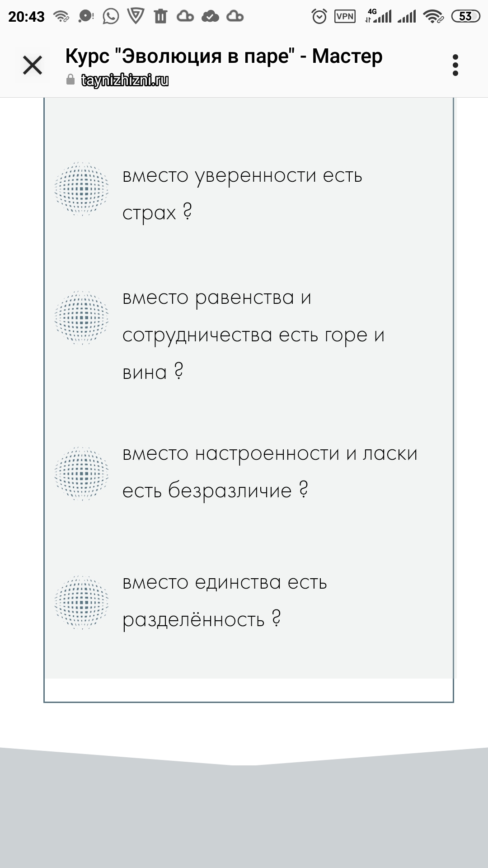Tap the lock icon beside the URL
488x868 pixels.
coord(70,80)
